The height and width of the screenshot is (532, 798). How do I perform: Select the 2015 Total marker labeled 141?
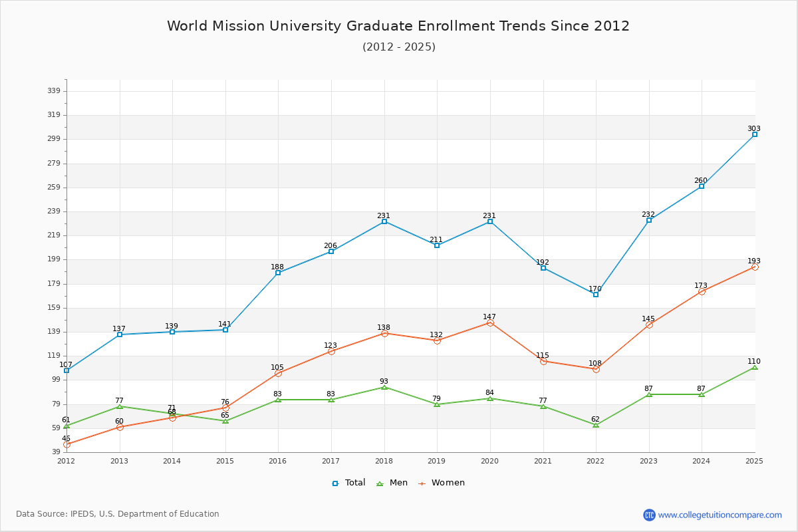tap(225, 330)
